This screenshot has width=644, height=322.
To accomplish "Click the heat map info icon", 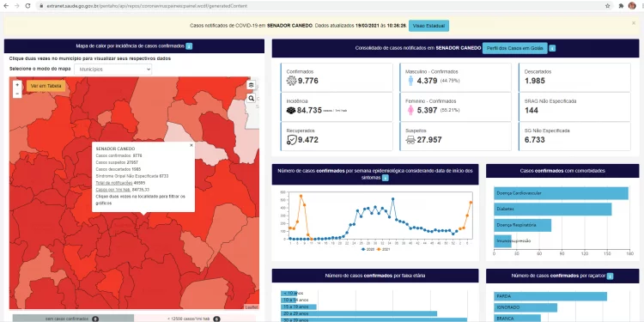I will coord(189,46).
